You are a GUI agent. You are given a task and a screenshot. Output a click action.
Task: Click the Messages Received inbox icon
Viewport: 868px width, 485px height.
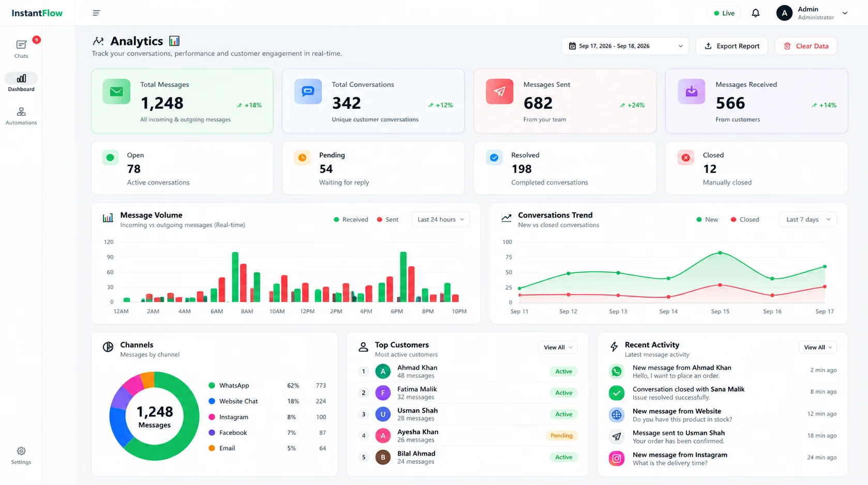[x=692, y=92]
